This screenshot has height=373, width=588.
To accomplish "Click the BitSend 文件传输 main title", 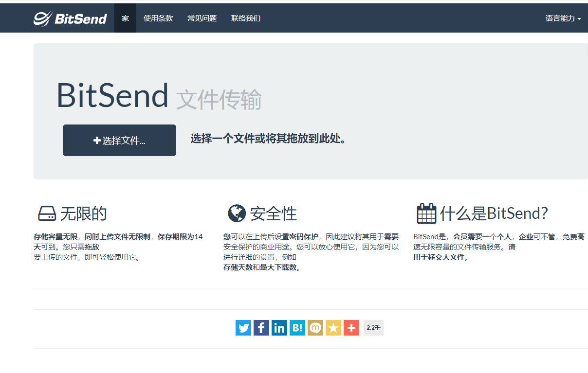I will [x=159, y=96].
